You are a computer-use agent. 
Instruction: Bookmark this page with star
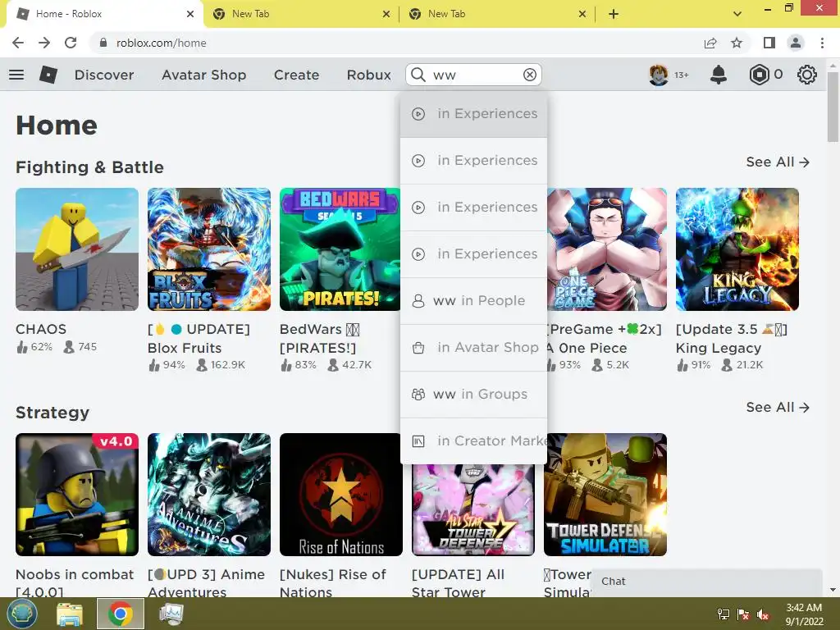(737, 43)
